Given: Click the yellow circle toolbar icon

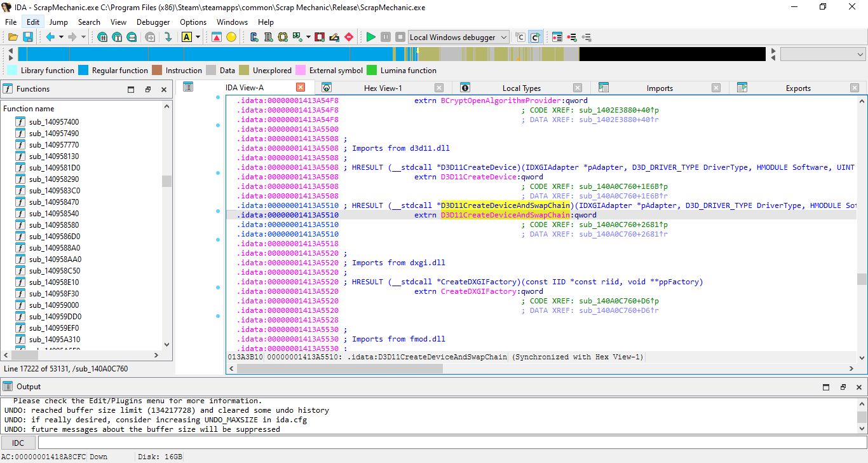Looking at the screenshot, I should click(x=231, y=38).
